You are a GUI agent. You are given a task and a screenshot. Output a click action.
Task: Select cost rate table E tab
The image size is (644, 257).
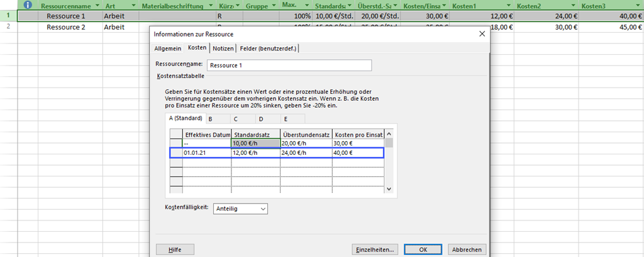(x=285, y=118)
